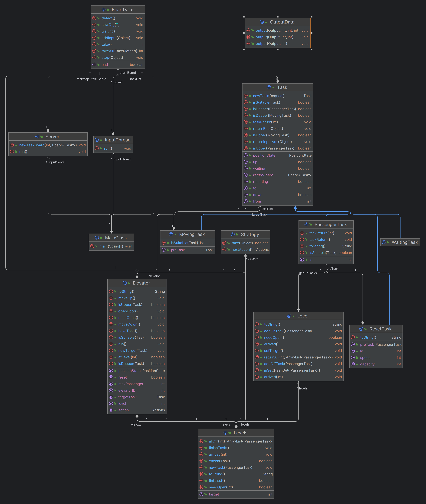Click newTaskBoard(int, Board<Task>) method
This screenshot has width=426, height=504.
(x=48, y=145)
